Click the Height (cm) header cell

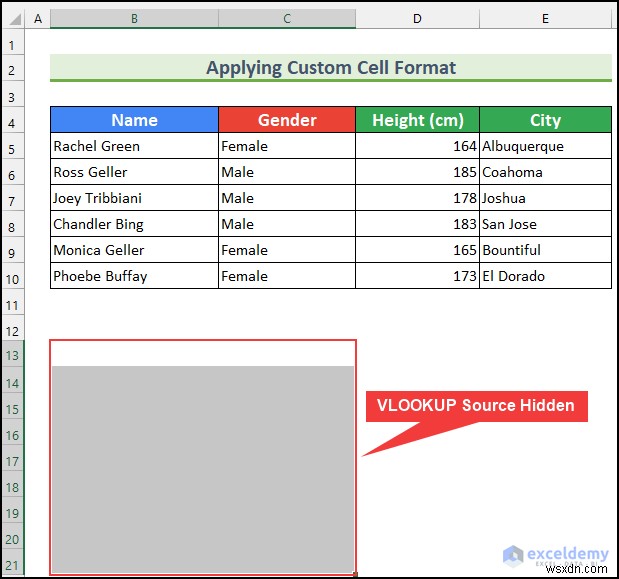[x=418, y=120]
